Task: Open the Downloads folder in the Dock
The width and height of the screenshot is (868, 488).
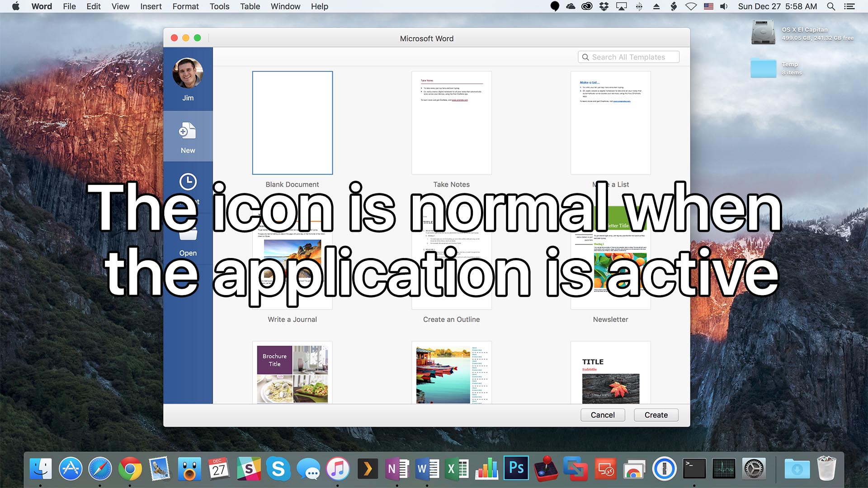Action: point(797,469)
